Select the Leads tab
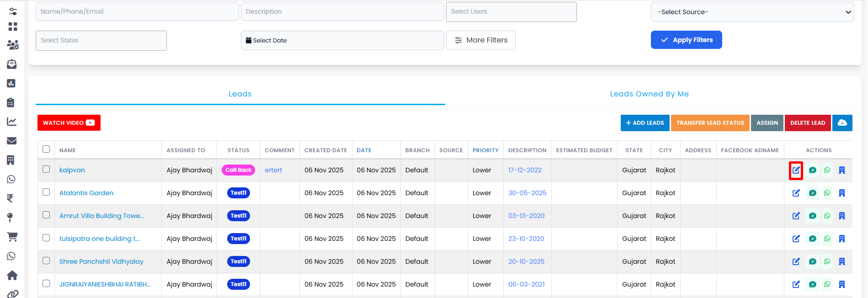 tap(240, 94)
